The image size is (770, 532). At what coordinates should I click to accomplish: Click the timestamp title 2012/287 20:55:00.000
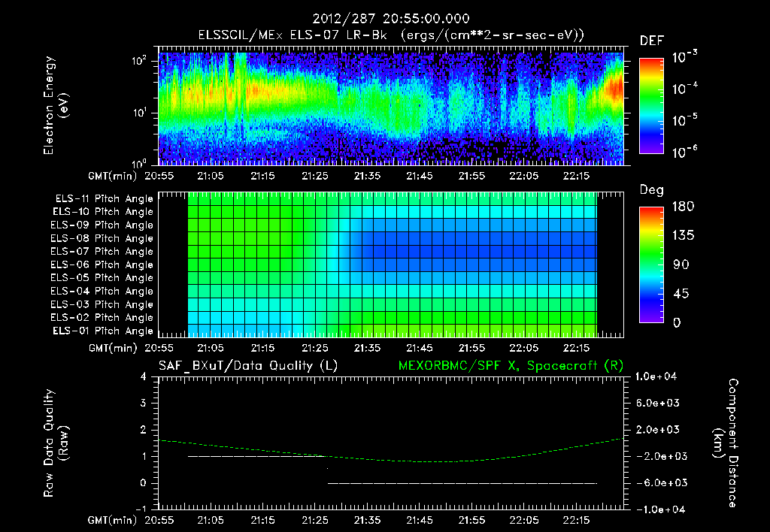(x=391, y=19)
